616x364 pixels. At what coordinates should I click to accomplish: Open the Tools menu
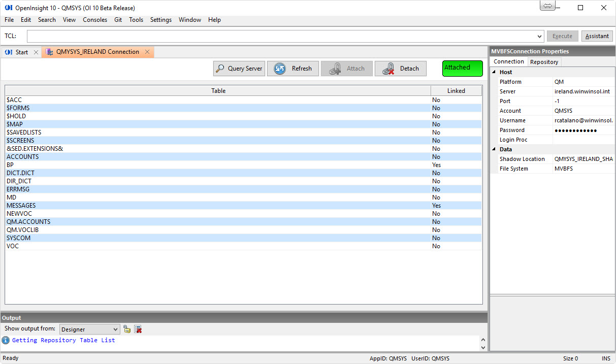(x=136, y=20)
